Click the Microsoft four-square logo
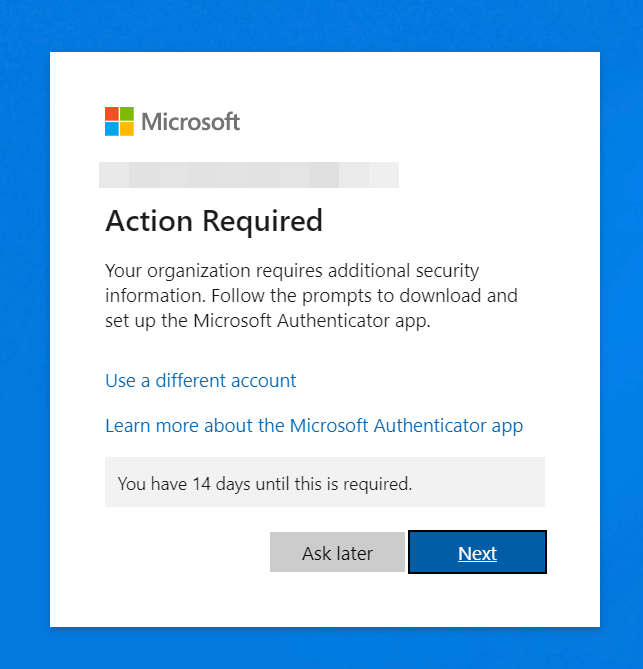The width and height of the screenshot is (643, 669). 119,121
